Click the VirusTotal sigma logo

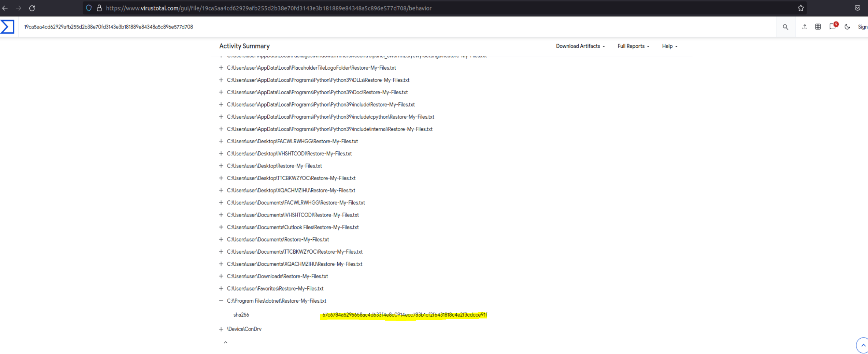point(7,27)
